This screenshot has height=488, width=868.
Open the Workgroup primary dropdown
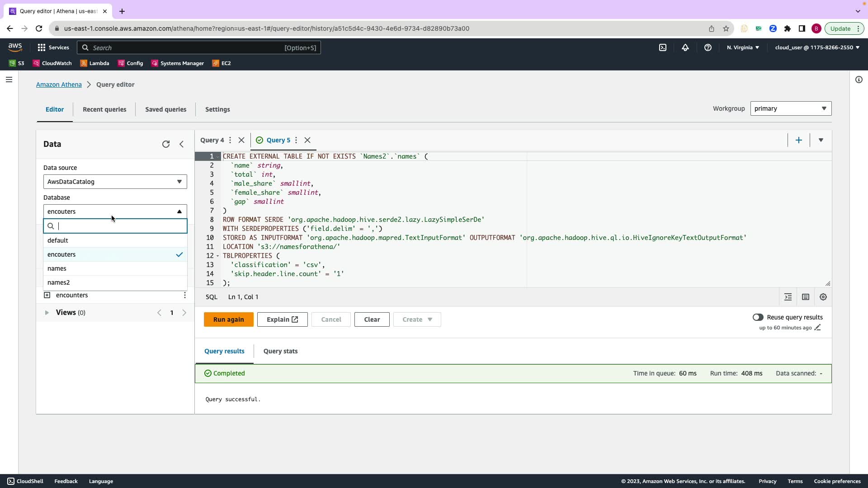[791, 108]
